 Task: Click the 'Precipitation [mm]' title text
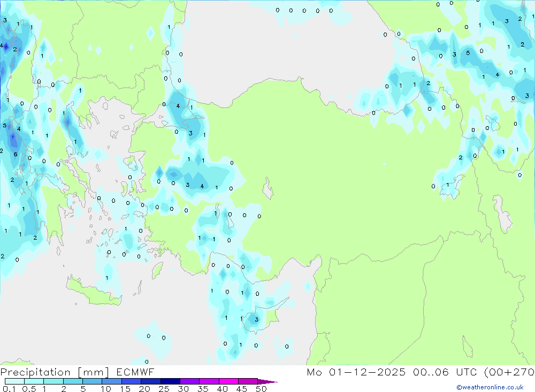(x=55, y=372)
